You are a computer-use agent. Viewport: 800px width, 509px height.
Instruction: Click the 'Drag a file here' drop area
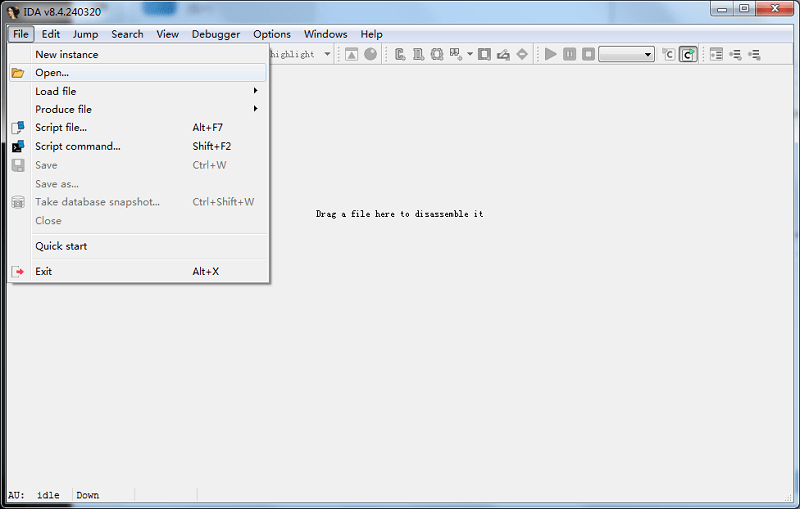[x=399, y=214]
